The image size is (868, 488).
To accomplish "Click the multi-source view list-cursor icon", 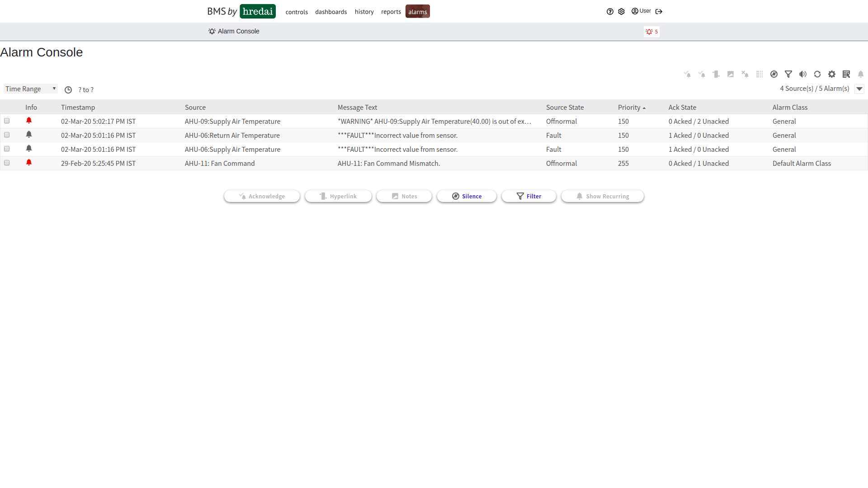I will (x=846, y=74).
